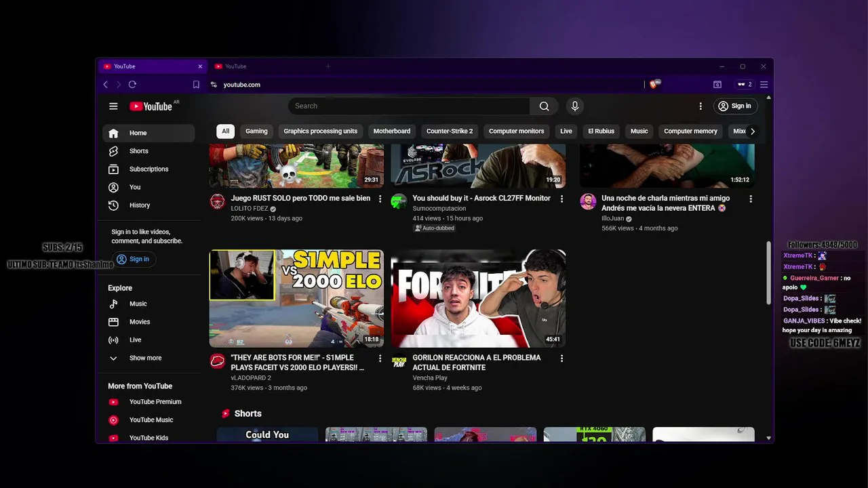Select the Motherboard filter chip

(x=391, y=131)
